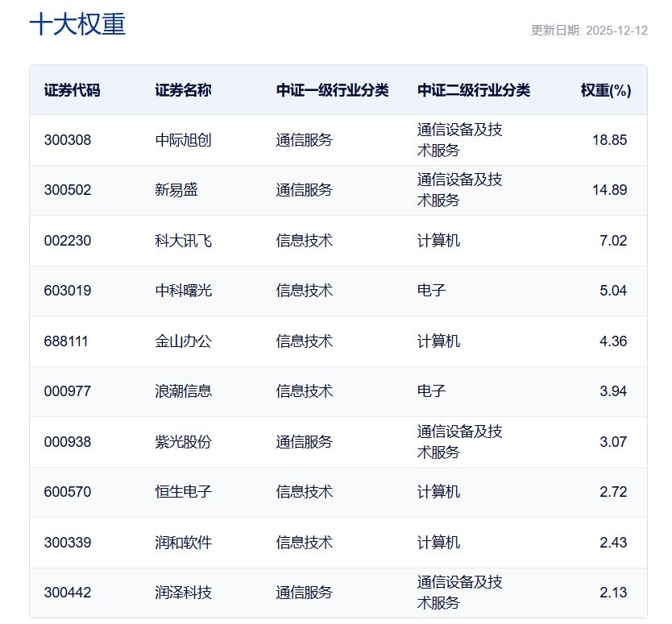Click weight value 14.89
672x624 pixels.
click(609, 190)
